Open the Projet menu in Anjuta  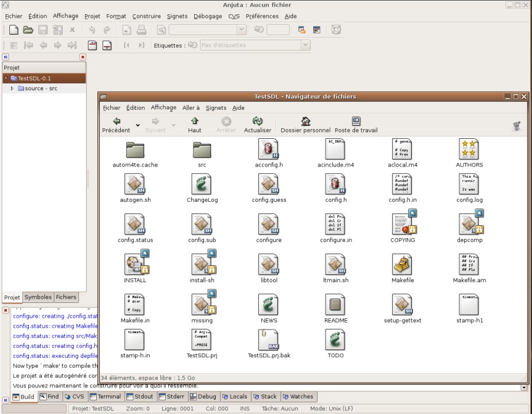coord(92,16)
